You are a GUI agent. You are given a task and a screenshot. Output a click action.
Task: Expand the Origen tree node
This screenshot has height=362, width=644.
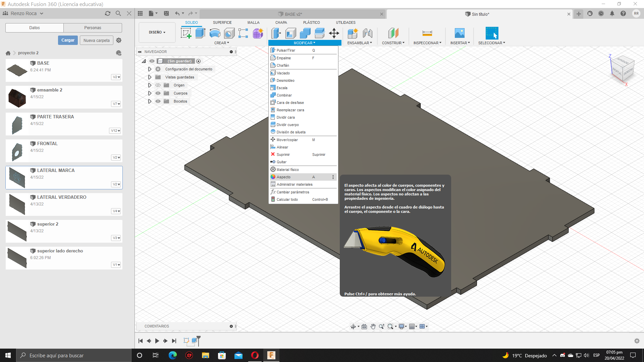tap(150, 85)
